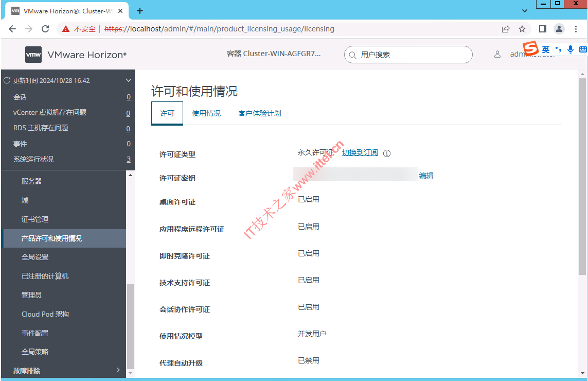Screen dimensions: 588x381
Task: Select the 许可 tab
Action: click(x=167, y=113)
